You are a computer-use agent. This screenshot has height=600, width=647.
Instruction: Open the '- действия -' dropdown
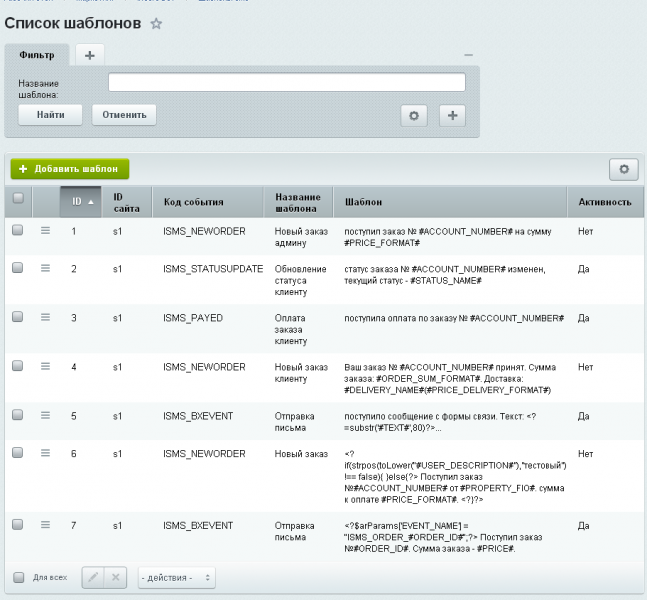coord(176,577)
